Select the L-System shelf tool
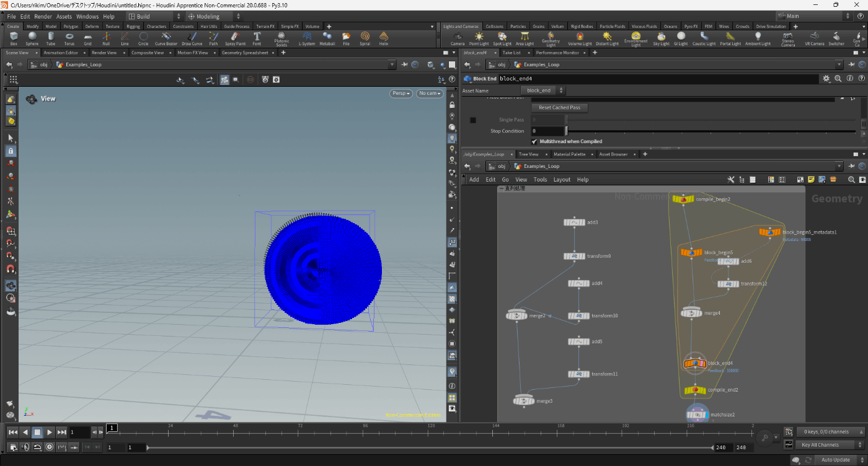This screenshot has height=466, width=868. (307, 38)
